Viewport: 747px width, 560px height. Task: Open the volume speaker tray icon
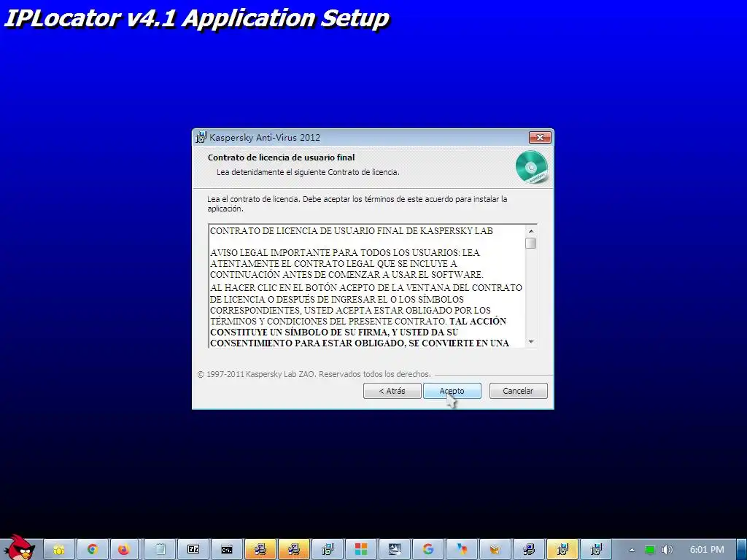pos(667,550)
